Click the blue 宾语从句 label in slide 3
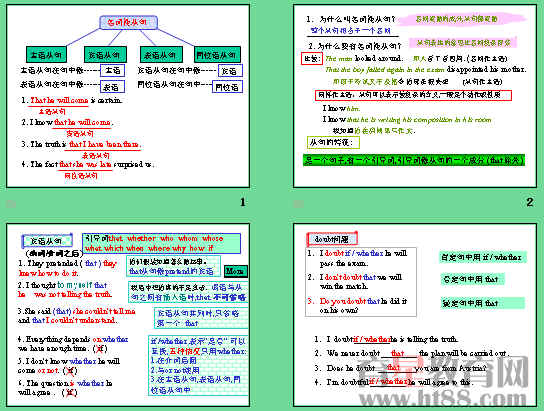The width and height of the screenshot is (544, 411). [x=47, y=241]
